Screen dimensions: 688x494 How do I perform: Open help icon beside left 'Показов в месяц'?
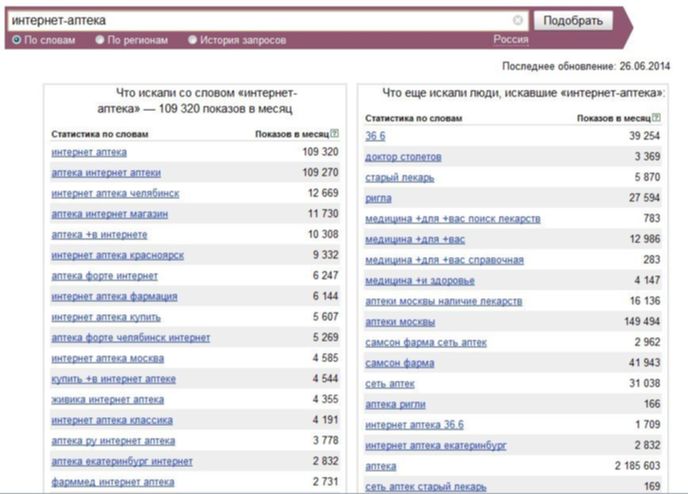(x=335, y=133)
